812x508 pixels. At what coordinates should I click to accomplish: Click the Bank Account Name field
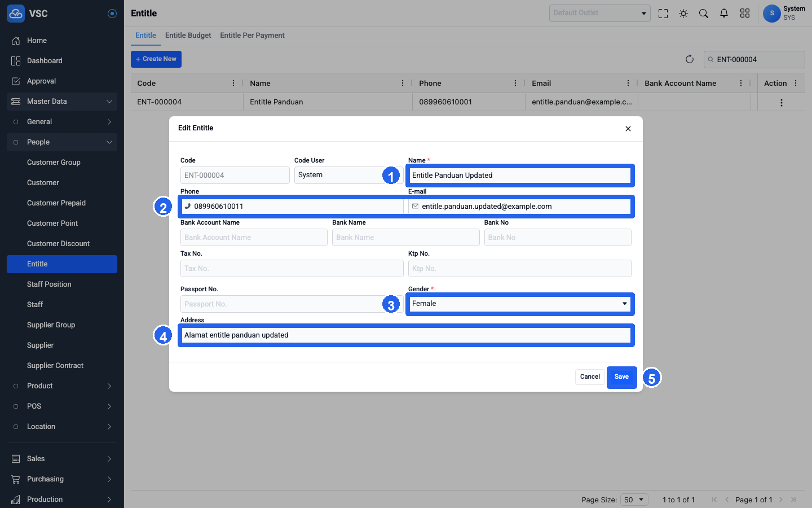pyautogui.click(x=254, y=238)
